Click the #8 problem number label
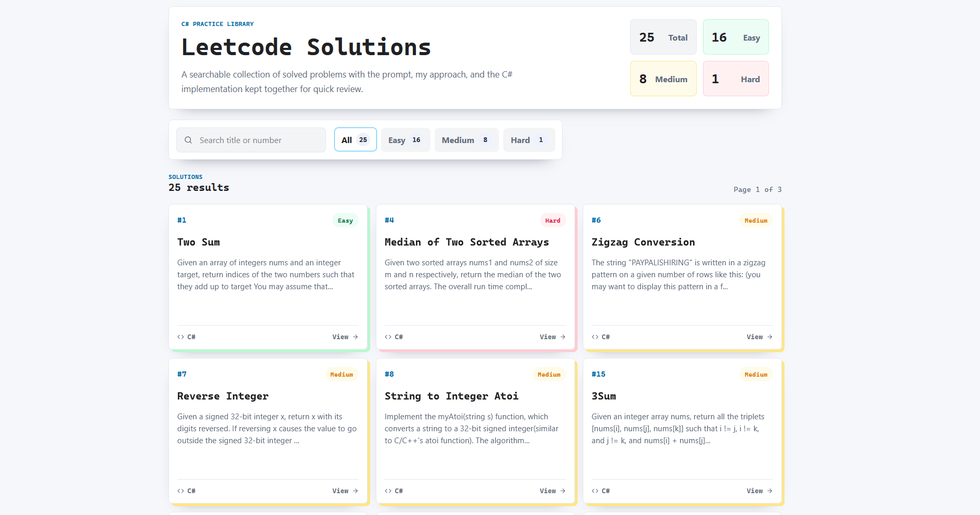 point(389,374)
